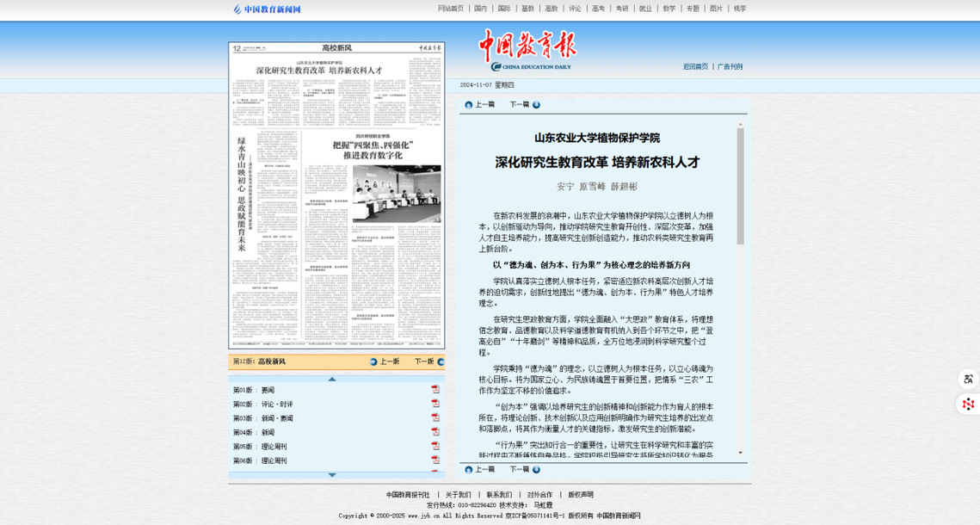Click the bottom 下一篇 next article icon
This screenshot has width=980, height=525.
click(536, 470)
